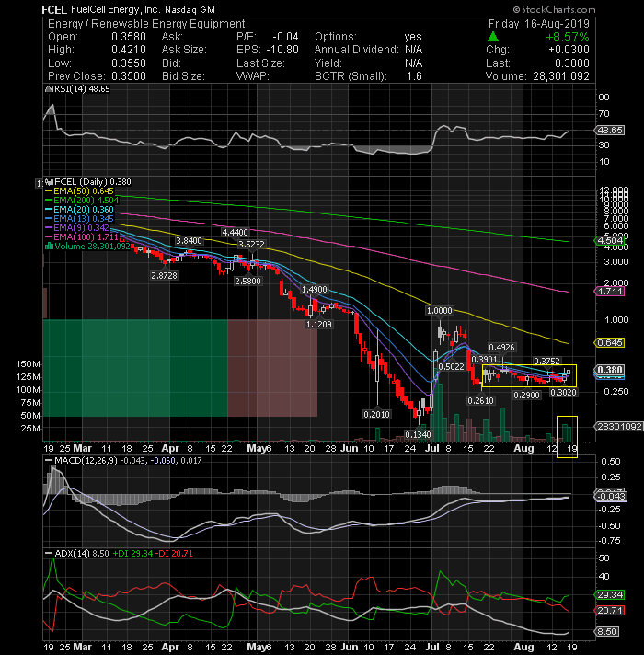Image resolution: width=644 pixels, height=655 pixels.
Task: Click the 0.1340 bottom price label
Action: point(418,435)
